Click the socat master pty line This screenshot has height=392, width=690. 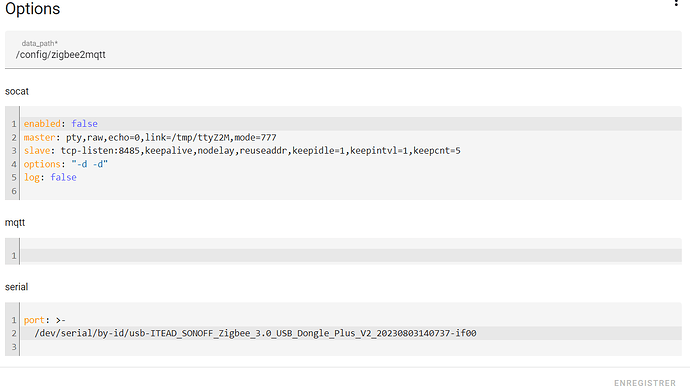coord(351,137)
